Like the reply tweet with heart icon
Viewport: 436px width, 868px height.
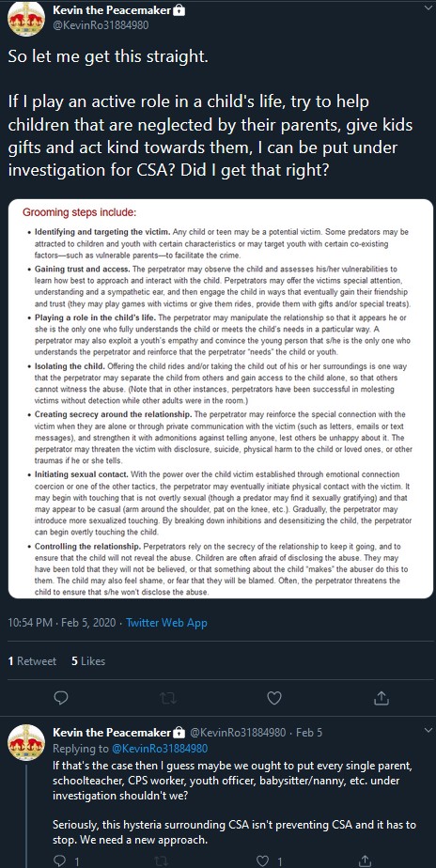click(x=263, y=860)
